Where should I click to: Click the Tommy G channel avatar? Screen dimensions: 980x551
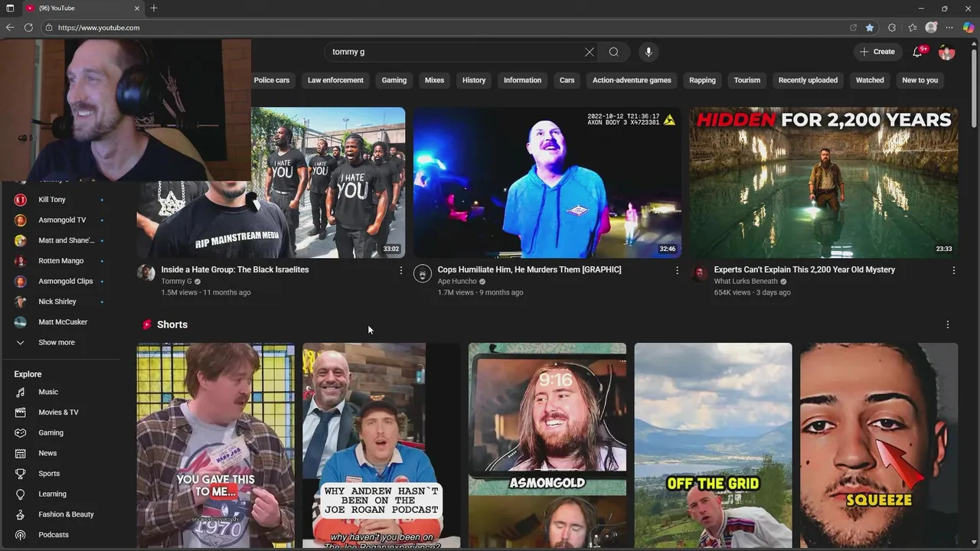[x=145, y=273]
